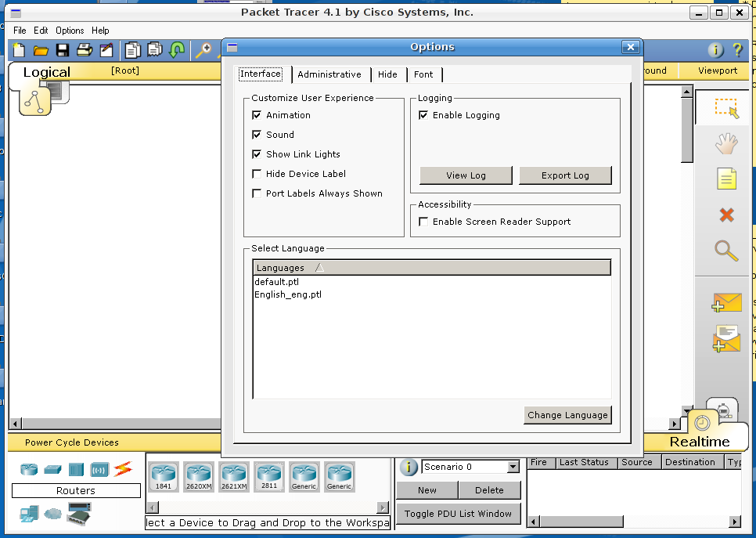Enable Port Labels Always Shown
The height and width of the screenshot is (538, 756).
(x=257, y=193)
